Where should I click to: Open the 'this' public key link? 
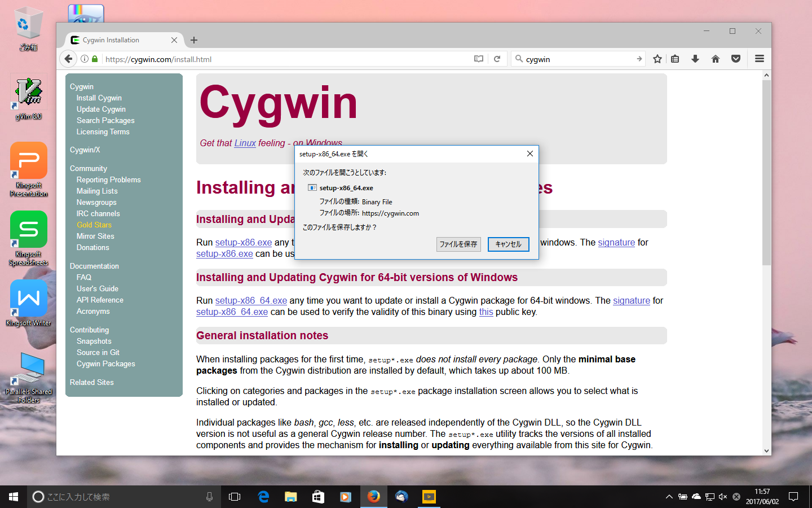pos(486,312)
